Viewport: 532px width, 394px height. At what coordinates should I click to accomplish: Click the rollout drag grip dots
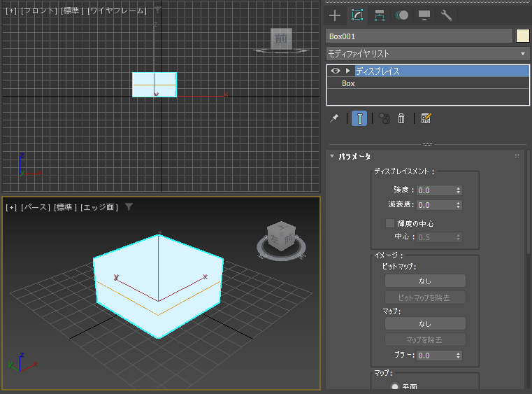[x=517, y=156]
